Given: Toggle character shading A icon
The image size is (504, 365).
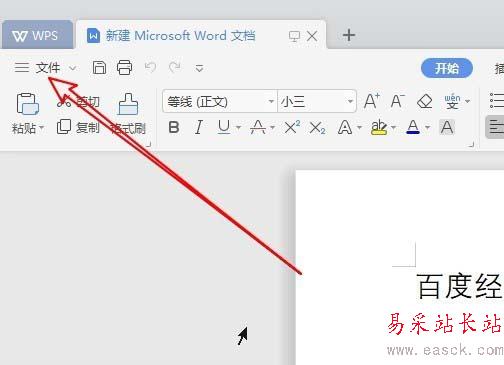Looking at the screenshot, I should pos(447,127).
